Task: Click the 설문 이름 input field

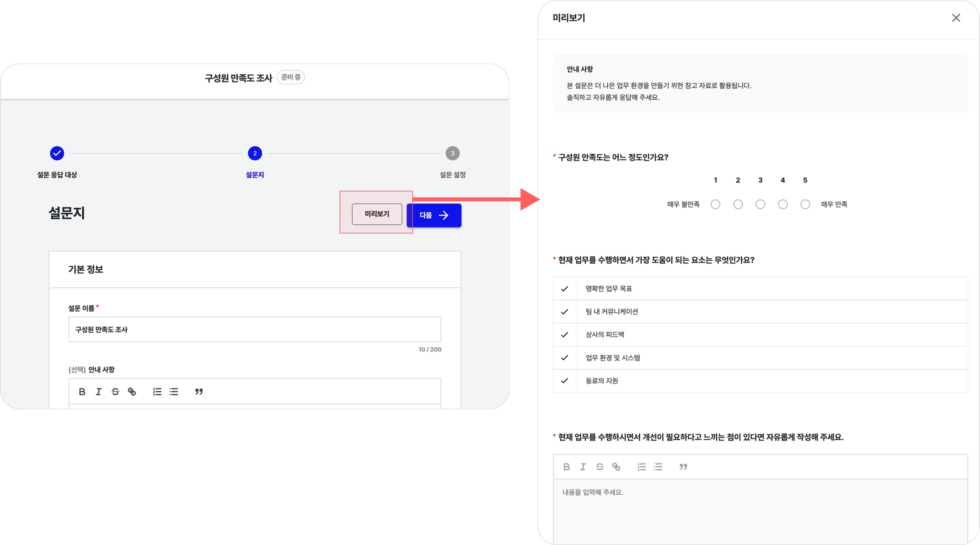Action: point(255,329)
